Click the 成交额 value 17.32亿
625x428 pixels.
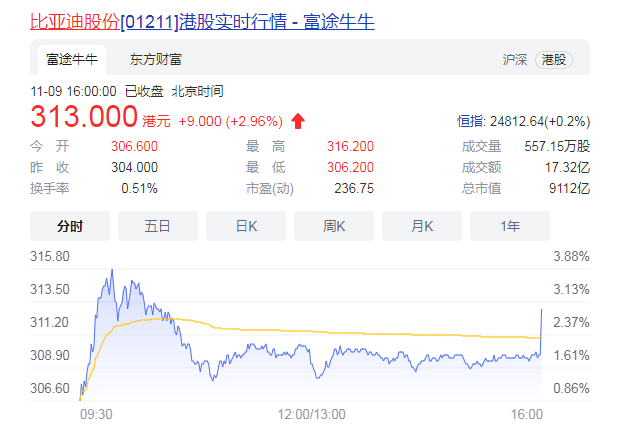point(567,167)
